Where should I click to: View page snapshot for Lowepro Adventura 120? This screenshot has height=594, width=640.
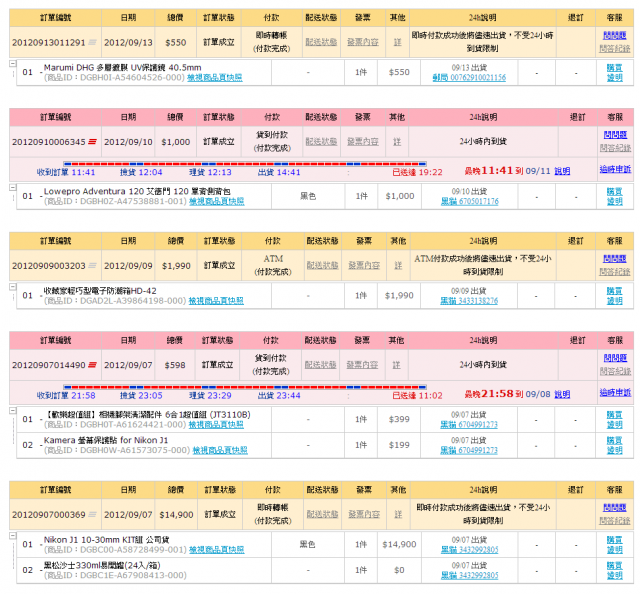click(x=217, y=201)
